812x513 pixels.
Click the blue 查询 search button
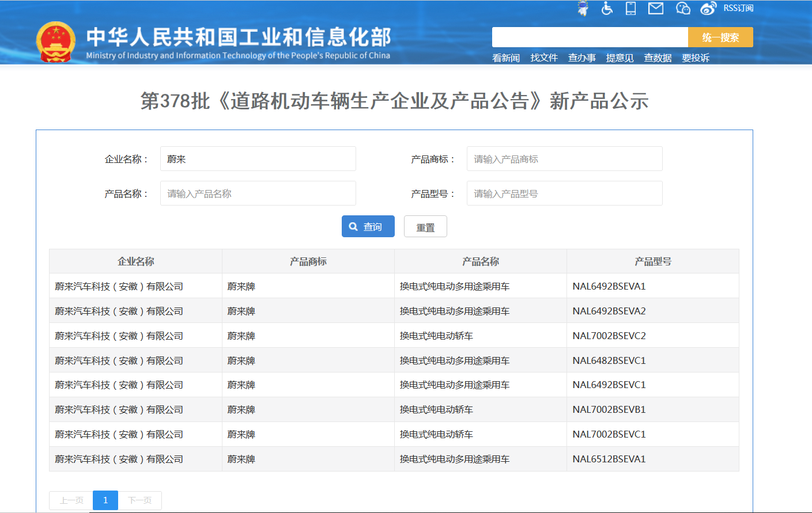pos(368,226)
